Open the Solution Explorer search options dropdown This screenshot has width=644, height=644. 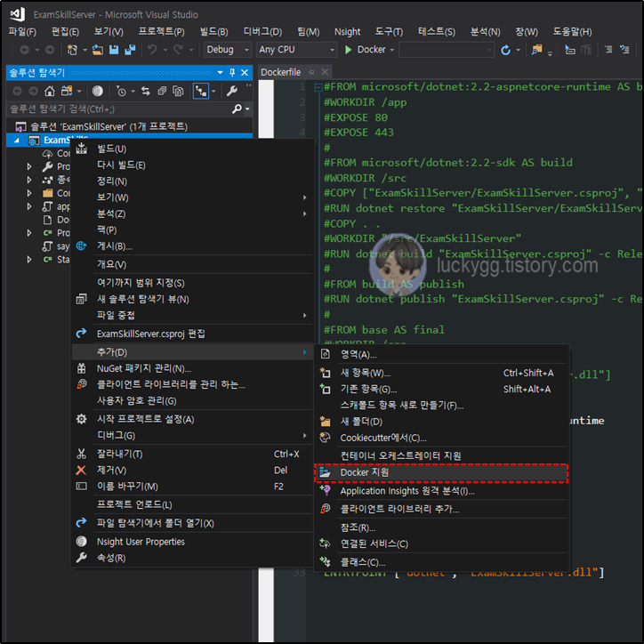pos(247,109)
